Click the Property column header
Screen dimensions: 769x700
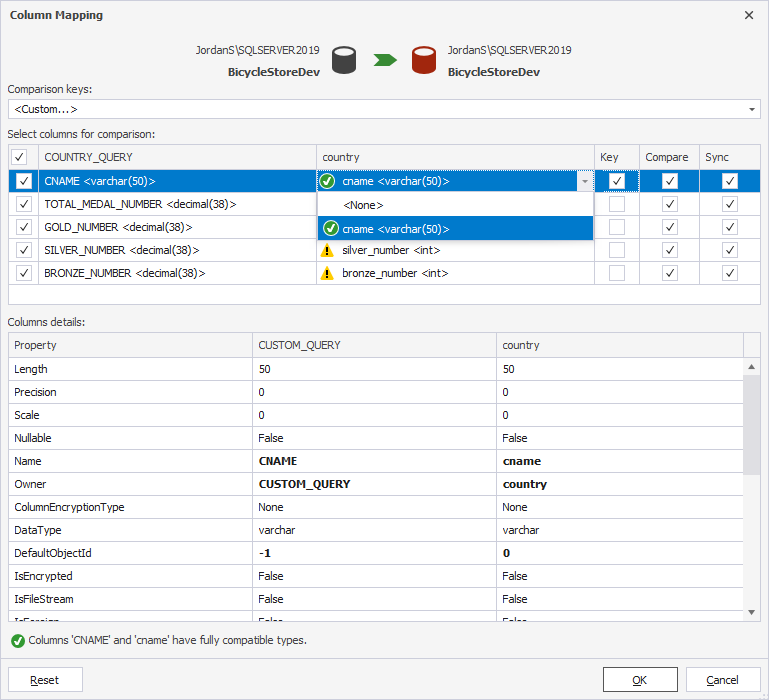[x=130, y=345]
